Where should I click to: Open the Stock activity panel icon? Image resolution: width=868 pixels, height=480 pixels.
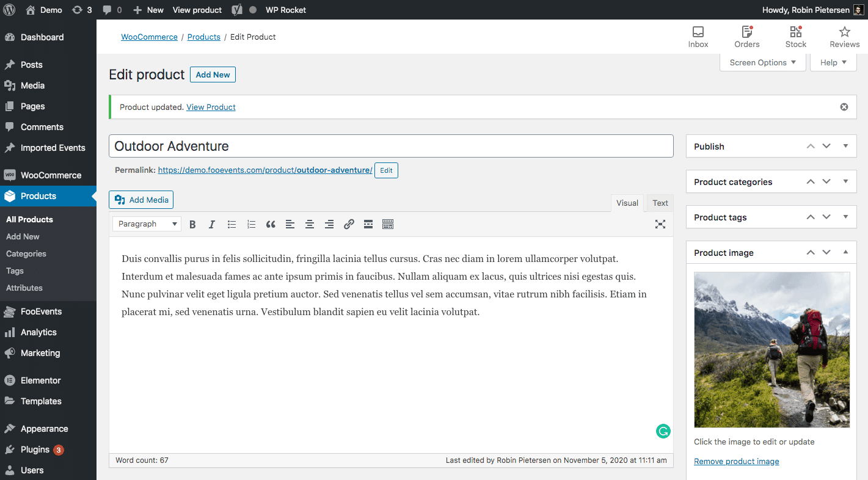coord(795,37)
